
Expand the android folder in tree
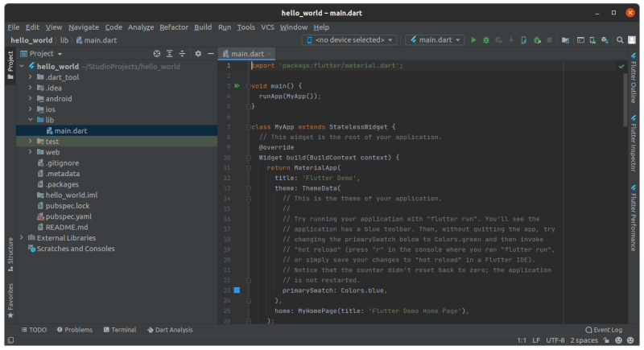tap(31, 99)
